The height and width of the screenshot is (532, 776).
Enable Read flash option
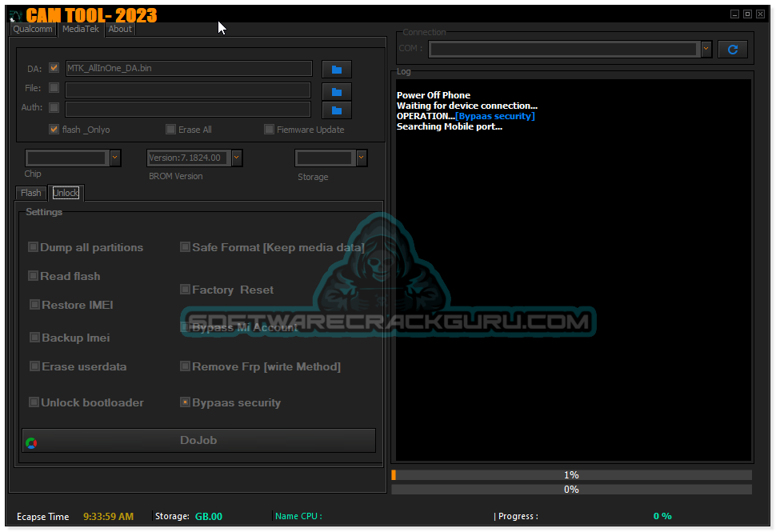[33, 275]
